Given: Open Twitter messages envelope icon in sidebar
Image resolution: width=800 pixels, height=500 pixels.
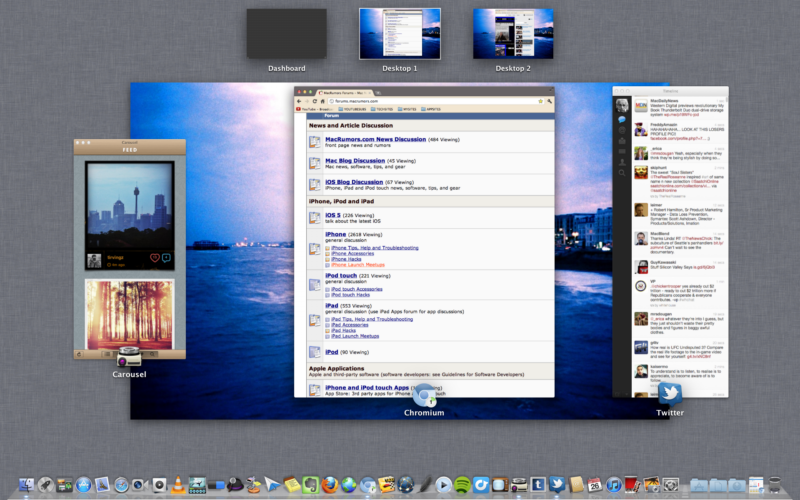Looking at the screenshot, I should [622, 141].
